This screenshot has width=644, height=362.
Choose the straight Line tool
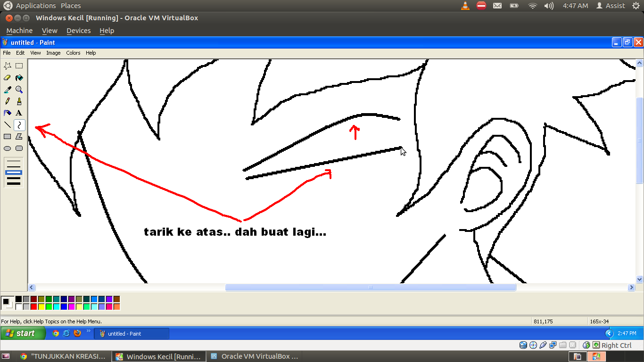pyautogui.click(x=8, y=125)
